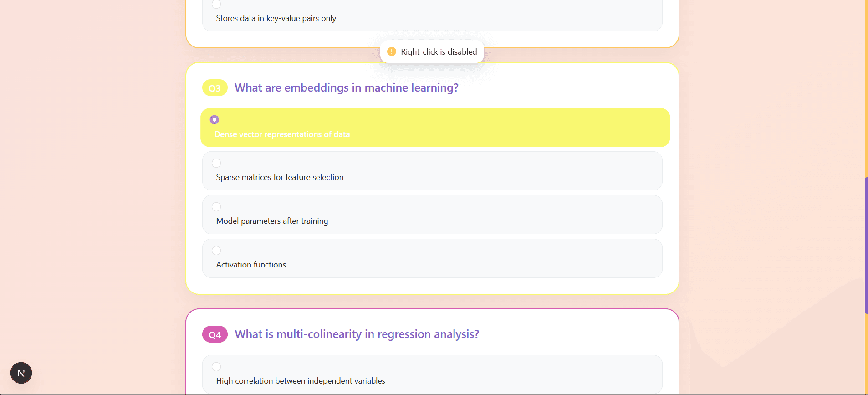Click the 'What are embeddings in machine learning?' heading
Screen dimensions: 868x395
point(346,87)
